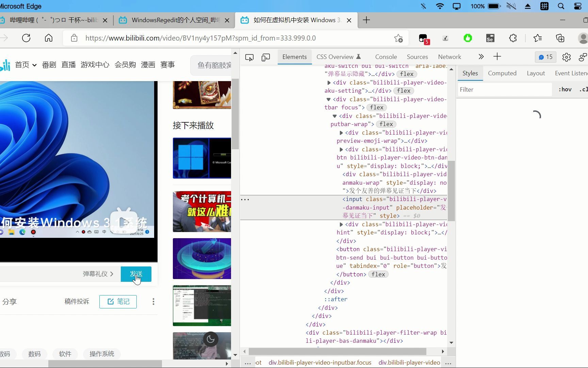Open the Sources tab
The width and height of the screenshot is (588, 368).
coord(417,57)
